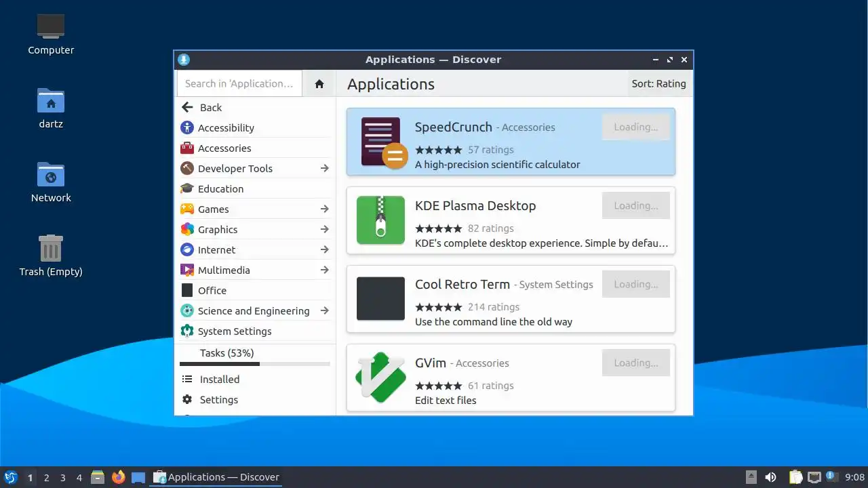Click the home icon button
Screen dimensions: 868x488
pyautogui.click(x=319, y=84)
